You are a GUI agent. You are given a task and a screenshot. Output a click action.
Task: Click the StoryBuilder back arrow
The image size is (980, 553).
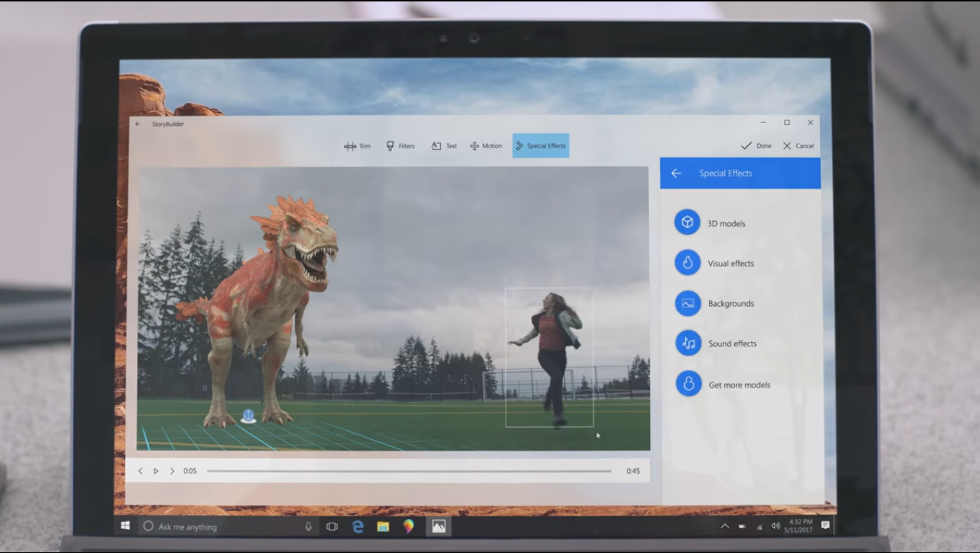coord(138,124)
